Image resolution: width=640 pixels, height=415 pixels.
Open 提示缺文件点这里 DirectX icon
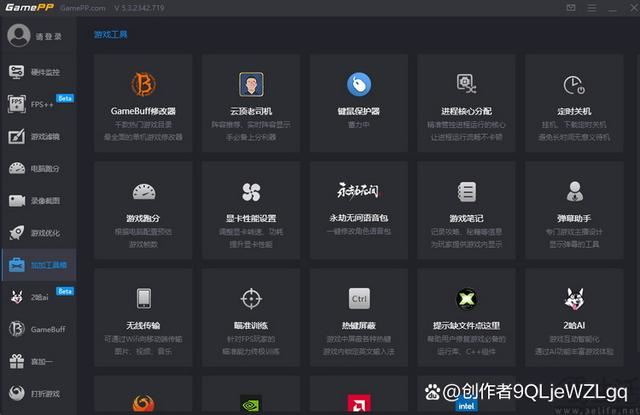pyautogui.click(x=466, y=298)
